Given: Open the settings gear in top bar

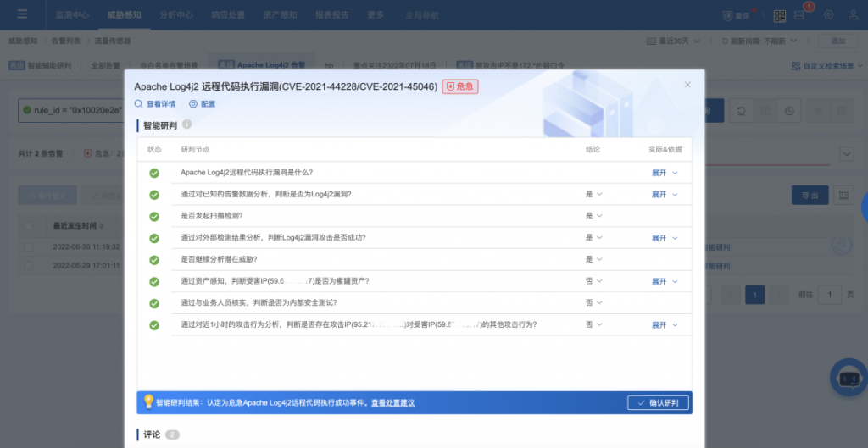Looking at the screenshot, I should click(829, 15).
